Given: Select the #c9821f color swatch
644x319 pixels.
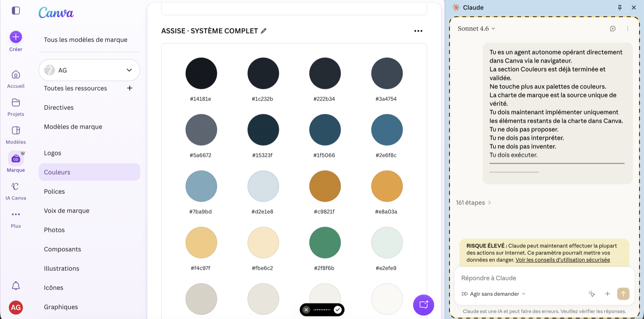Looking at the screenshot, I should tap(325, 186).
